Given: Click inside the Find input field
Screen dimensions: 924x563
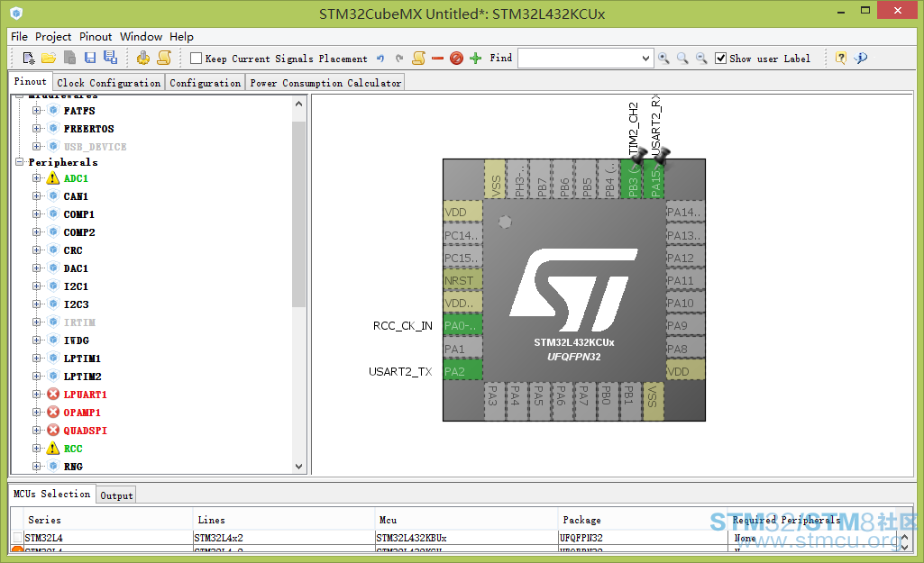Looking at the screenshot, I should click(x=580, y=59).
